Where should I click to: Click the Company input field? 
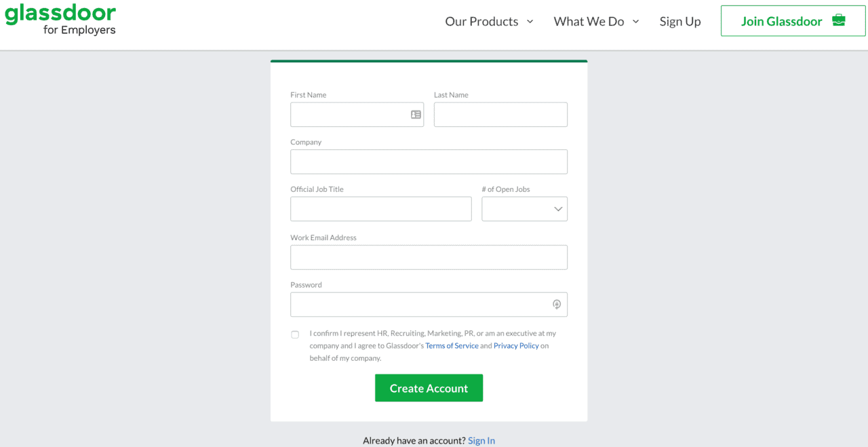[x=429, y=161]
